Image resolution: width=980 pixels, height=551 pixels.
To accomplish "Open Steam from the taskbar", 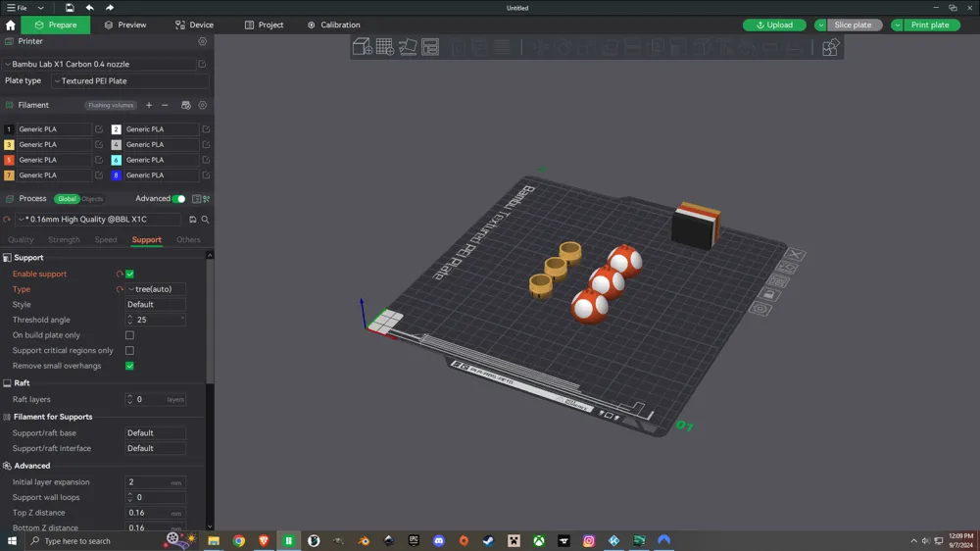I will click(x=489, y=540).
